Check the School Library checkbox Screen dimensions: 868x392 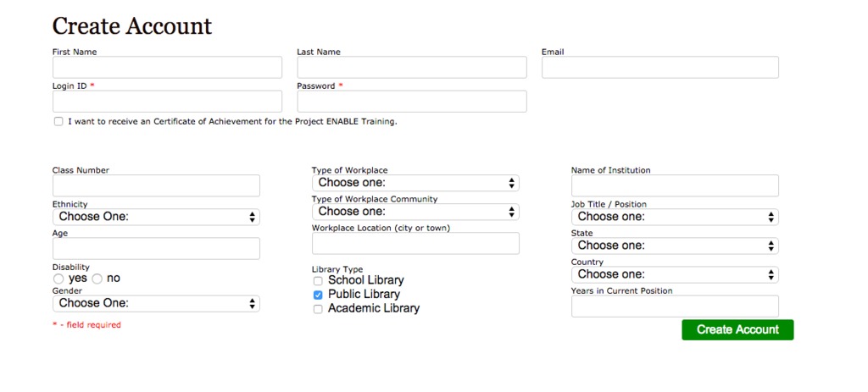click(x=318, y=281)
